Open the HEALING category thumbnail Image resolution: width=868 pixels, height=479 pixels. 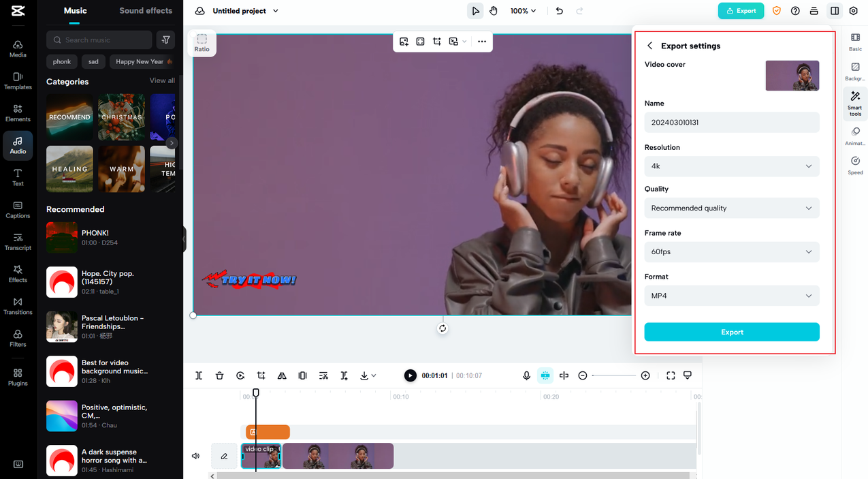tap(70, 169)
